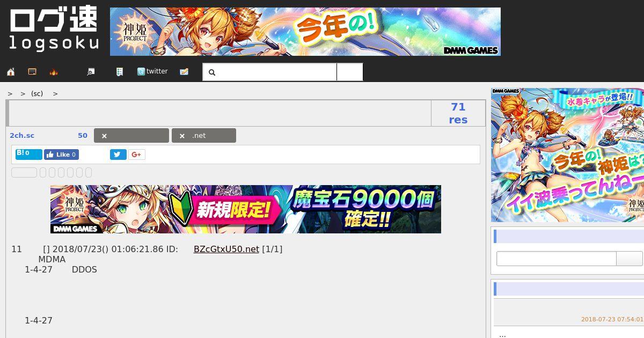The width and height of the screenshot is (644, 338).
Task: Click the home house icon
Action: 11,72
